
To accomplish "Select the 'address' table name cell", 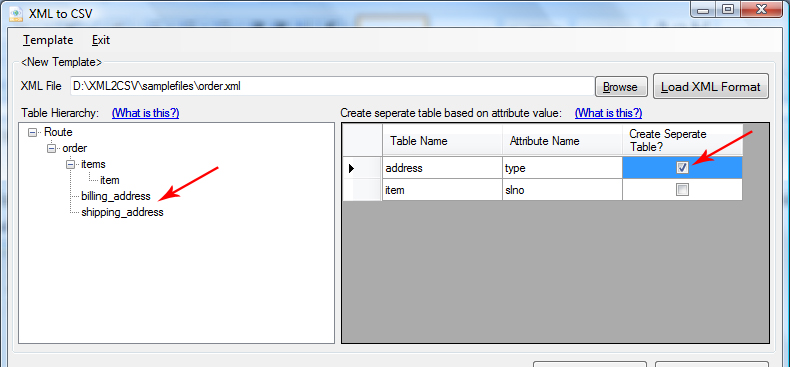I will coord(442,168).
